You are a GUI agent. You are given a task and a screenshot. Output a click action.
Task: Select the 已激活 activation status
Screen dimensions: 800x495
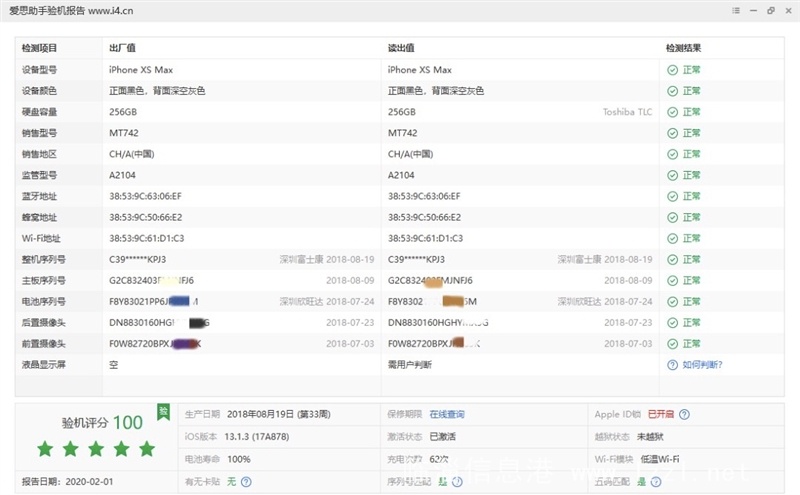(443, 437)
